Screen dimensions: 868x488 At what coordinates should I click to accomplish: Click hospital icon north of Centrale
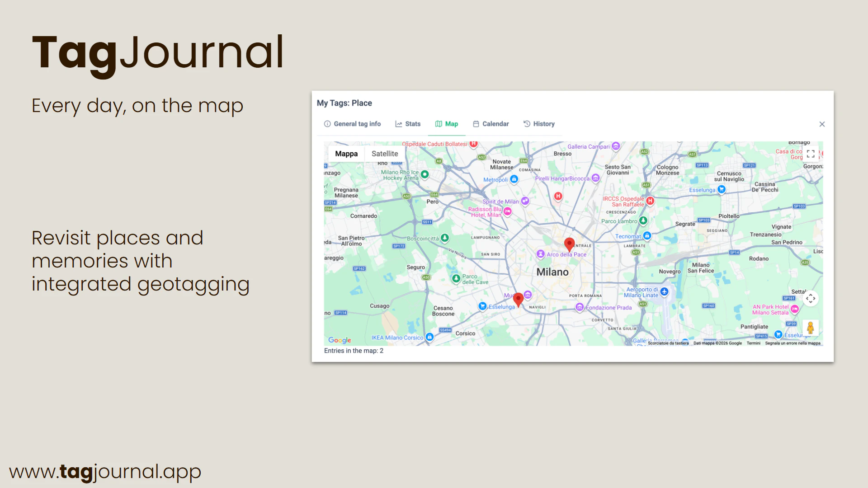(x=558, y=196)
